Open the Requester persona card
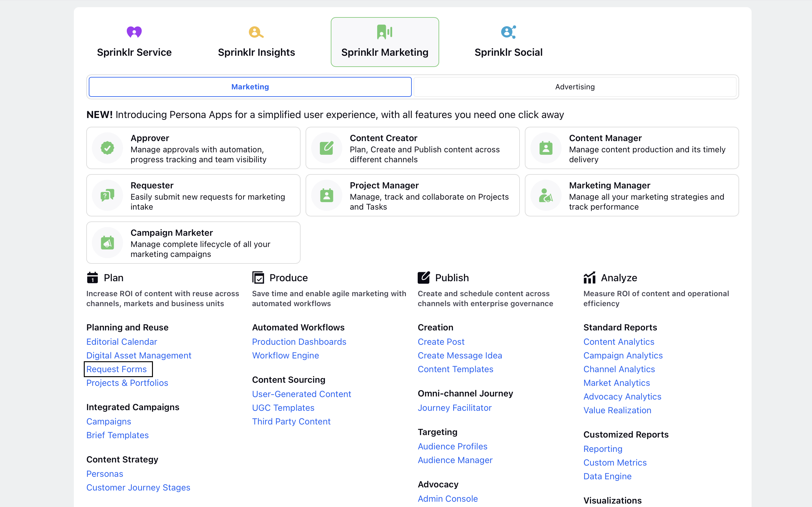The width and height of the screenshot is (812, 507). pos(193,195)
